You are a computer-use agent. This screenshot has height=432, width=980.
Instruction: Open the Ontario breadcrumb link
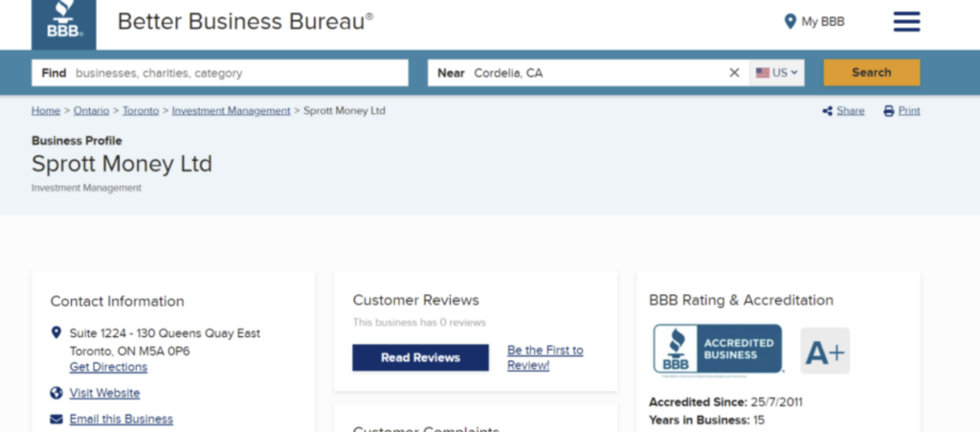91,111
